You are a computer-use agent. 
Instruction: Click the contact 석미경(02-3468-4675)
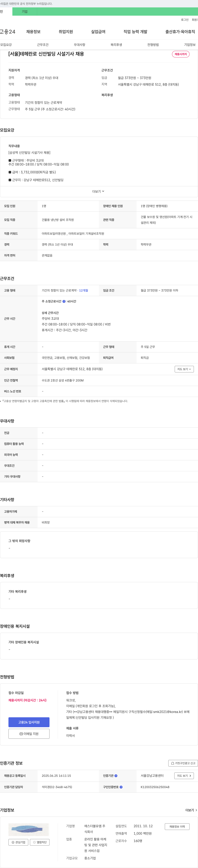[57, 787]
